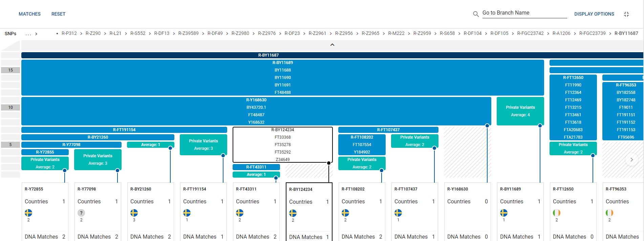Select R-P312 in the breadcrumb
Image resolution: width=644 pixels, height=241 pixels.
(x=69, y=33)
